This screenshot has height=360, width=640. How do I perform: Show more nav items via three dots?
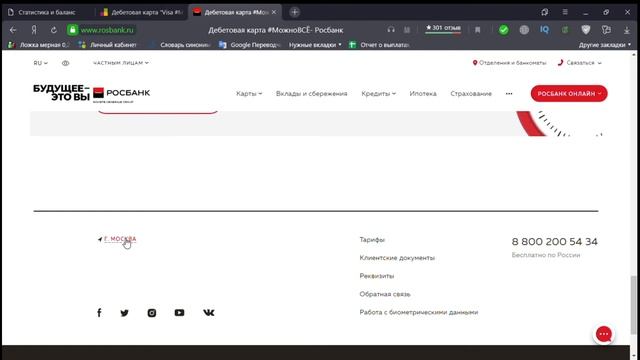[x=509, y=93]
